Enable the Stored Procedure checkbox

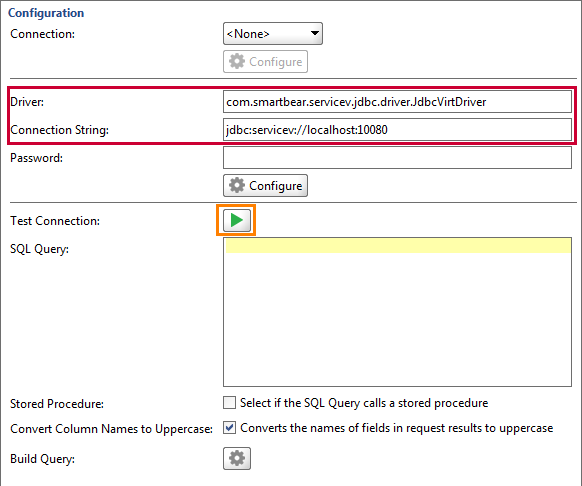(229, 403)
